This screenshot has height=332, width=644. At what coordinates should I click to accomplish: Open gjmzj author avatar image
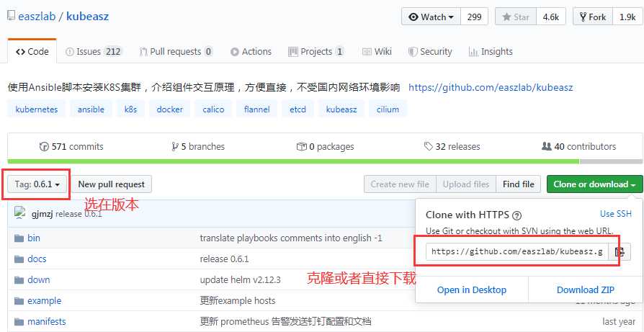pos(20,213)
